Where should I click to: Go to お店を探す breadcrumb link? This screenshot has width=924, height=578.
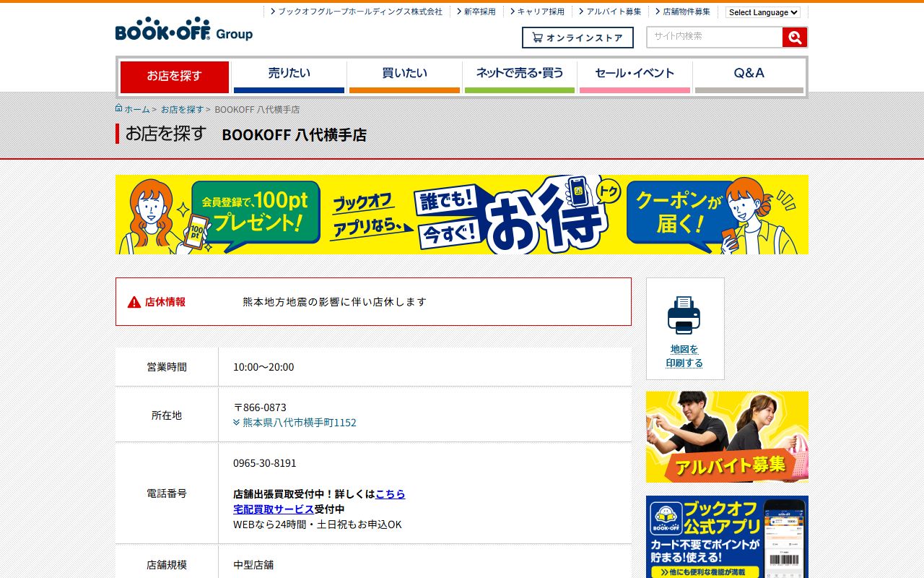(182, 109)
